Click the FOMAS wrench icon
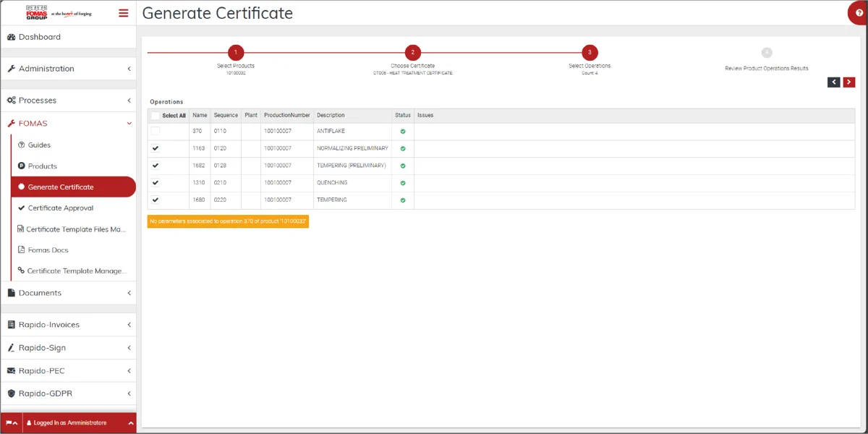 click(11, 124)
